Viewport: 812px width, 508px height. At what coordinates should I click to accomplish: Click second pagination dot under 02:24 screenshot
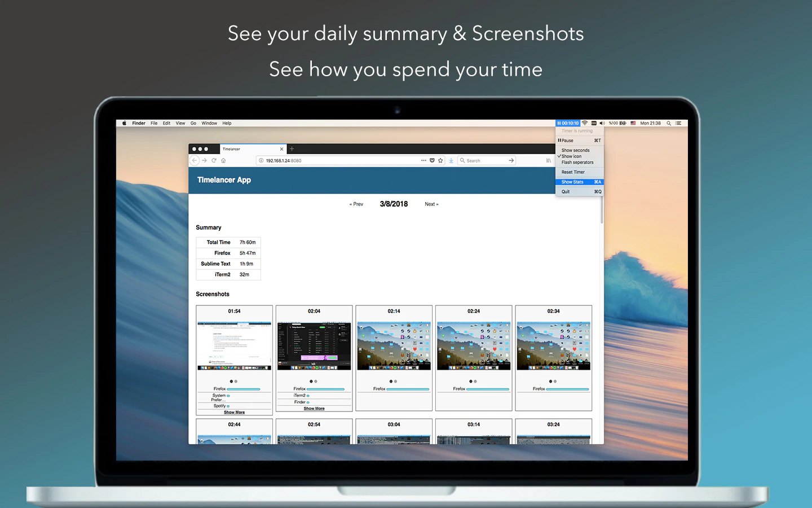click(475, 382)
